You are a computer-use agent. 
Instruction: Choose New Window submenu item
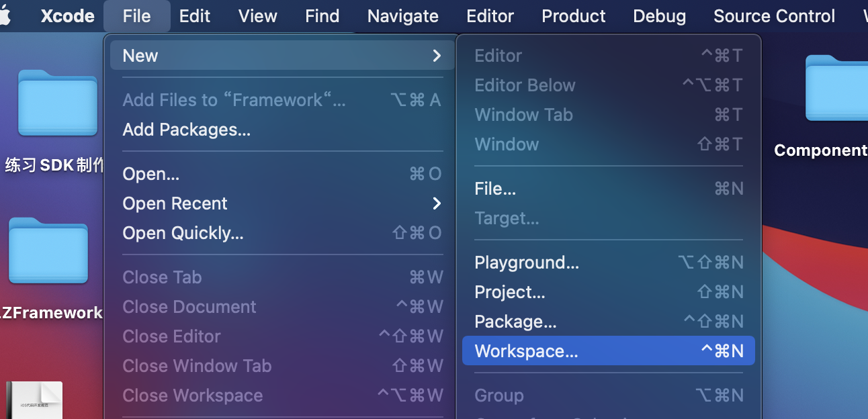(x=609, y=144)
